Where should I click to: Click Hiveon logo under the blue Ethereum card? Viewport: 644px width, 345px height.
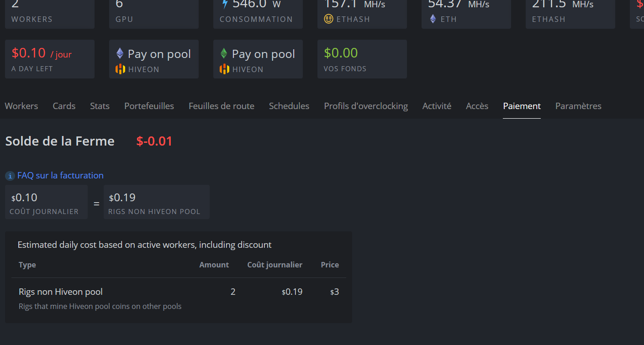pos(120,69)
